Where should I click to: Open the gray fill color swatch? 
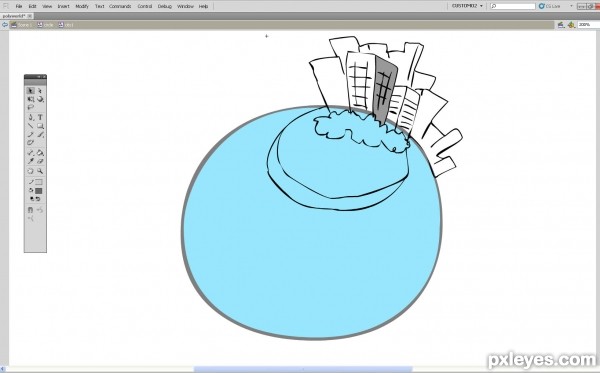[39, 191]
